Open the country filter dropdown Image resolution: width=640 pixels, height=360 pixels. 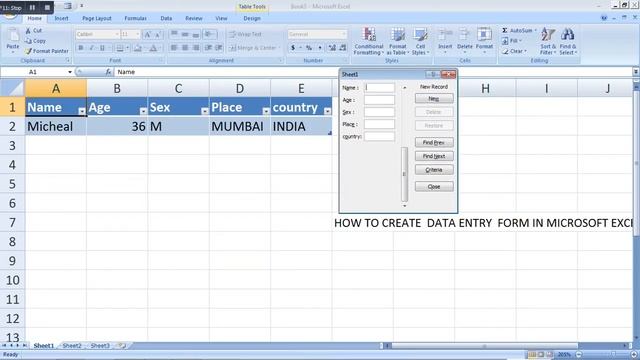click(327, 111)
